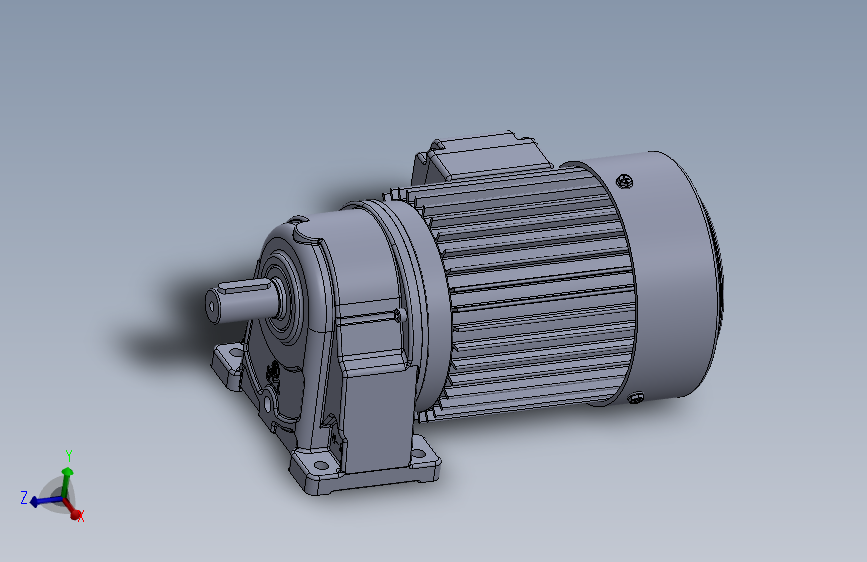
Task: Select the front-left mounting foot hole
Action: coord(321,463)
